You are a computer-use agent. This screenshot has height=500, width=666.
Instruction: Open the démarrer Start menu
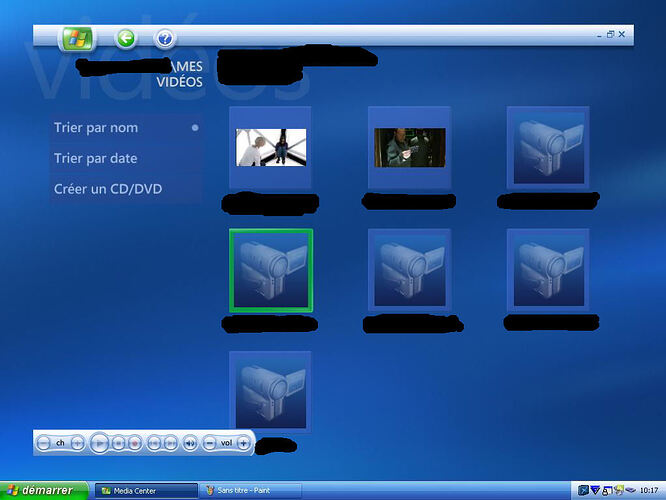45,490
